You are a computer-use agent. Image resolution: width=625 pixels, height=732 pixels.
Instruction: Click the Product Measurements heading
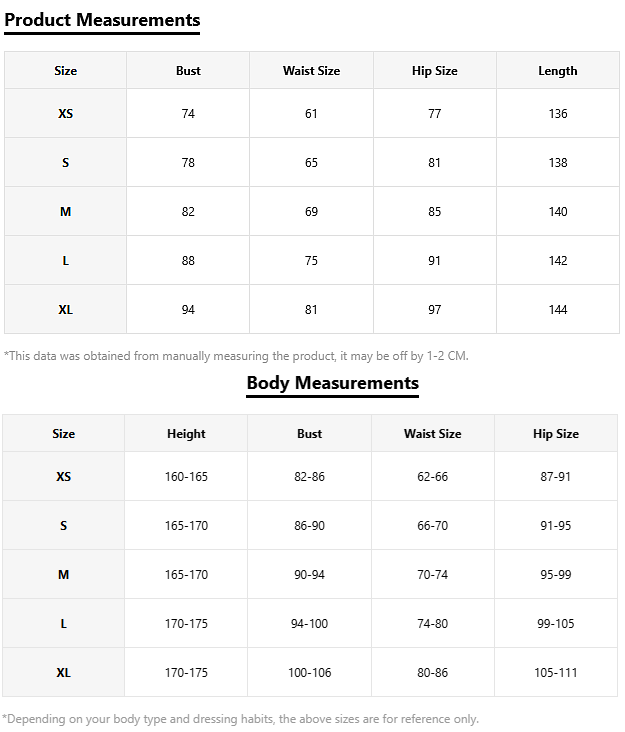(102, 20)
